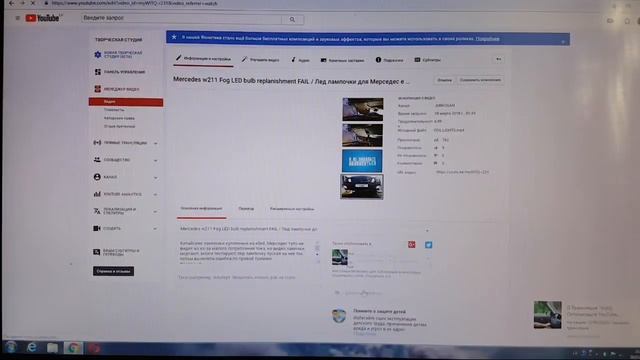Click the Ваши субтитры и переводы icon

coord(97,252)
